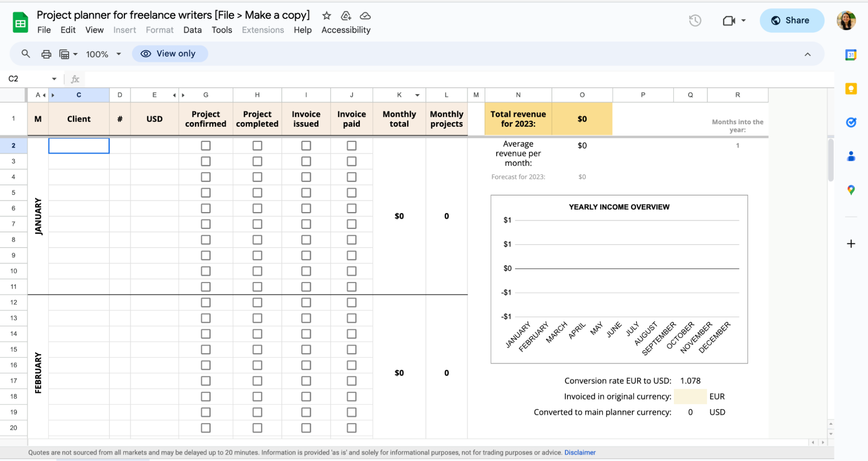868x461 pixels.
Task: Click the Share button
Action: [792, 20]
